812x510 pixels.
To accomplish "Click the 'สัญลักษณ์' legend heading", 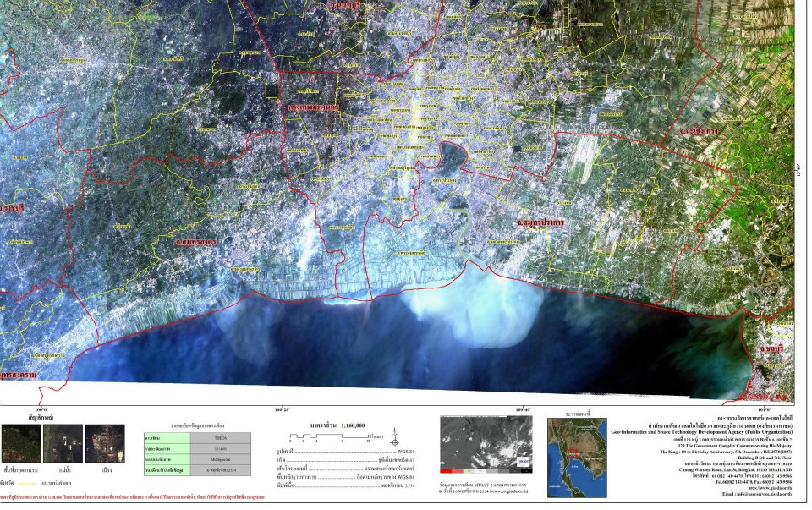I will (41, 417).
